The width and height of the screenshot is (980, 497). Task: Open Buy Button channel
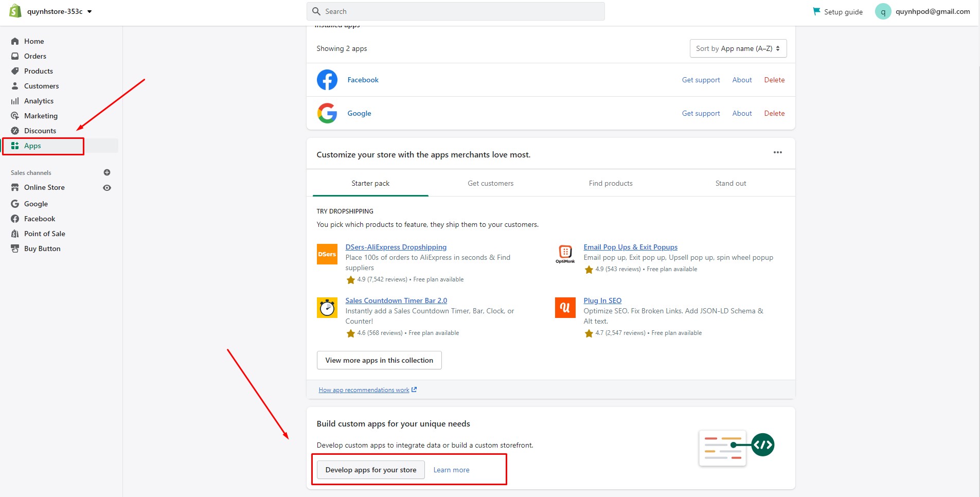(x=42, y=248)
